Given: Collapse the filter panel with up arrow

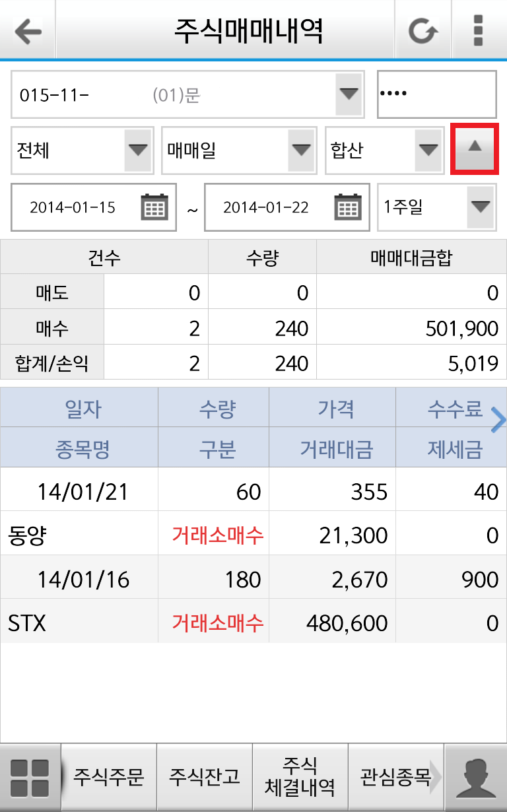Looking at the screenshot, I should point(475,149).
